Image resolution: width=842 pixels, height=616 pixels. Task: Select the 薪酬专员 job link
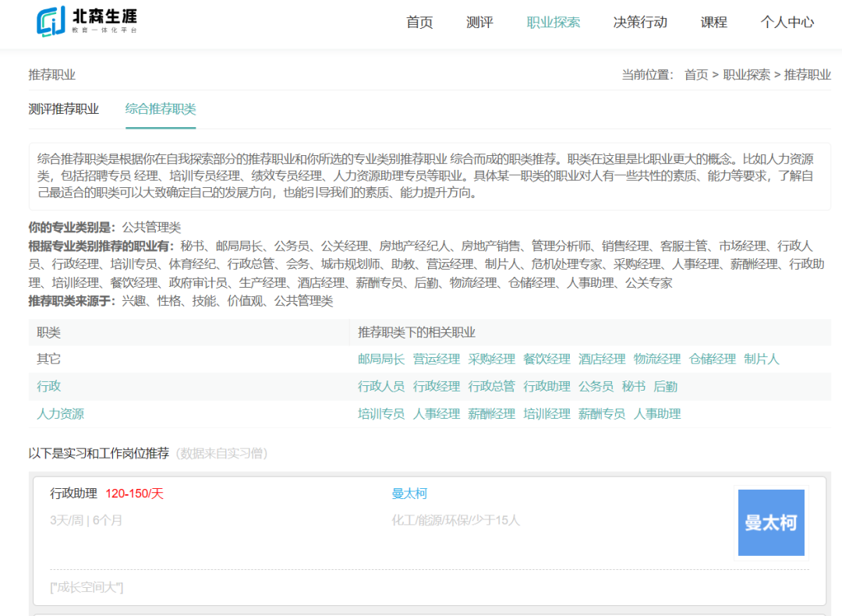tap(602, 414)
